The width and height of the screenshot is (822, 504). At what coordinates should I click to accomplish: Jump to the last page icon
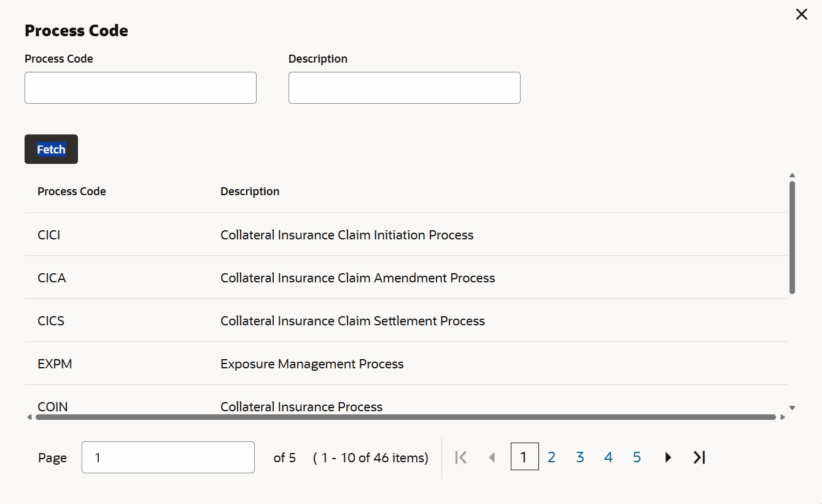point(699,457)
